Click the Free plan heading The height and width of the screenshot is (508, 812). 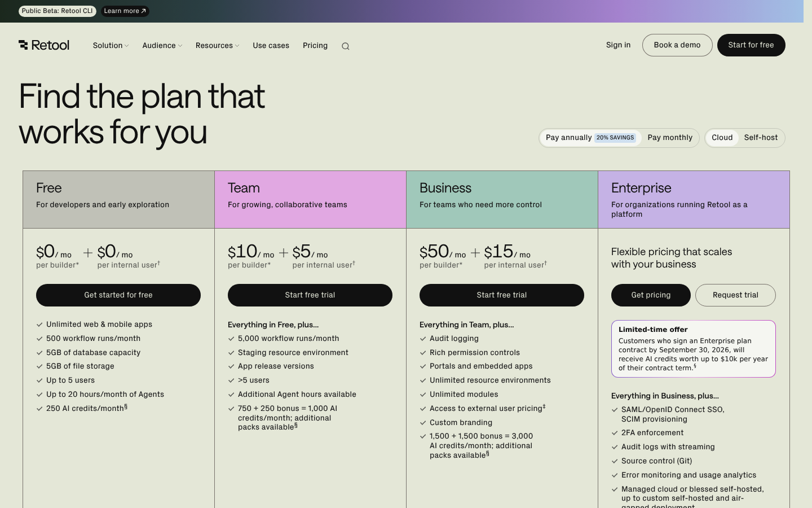pos(49,188)
